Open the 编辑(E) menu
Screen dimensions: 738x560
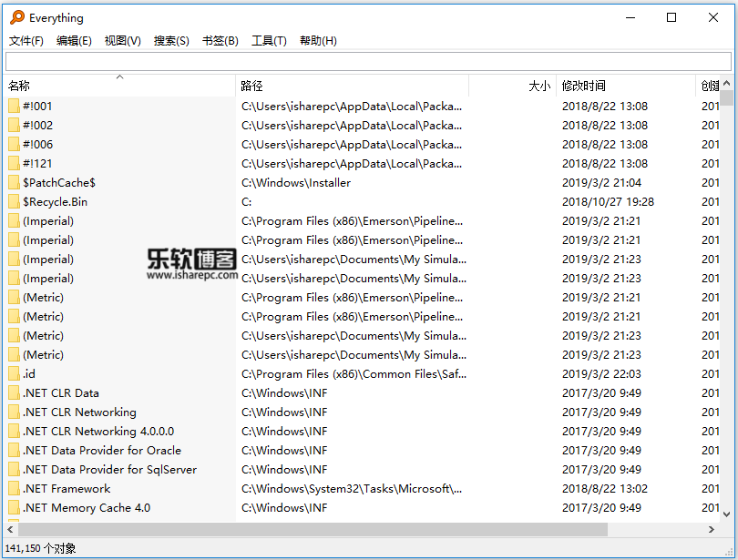coord(74,41)
